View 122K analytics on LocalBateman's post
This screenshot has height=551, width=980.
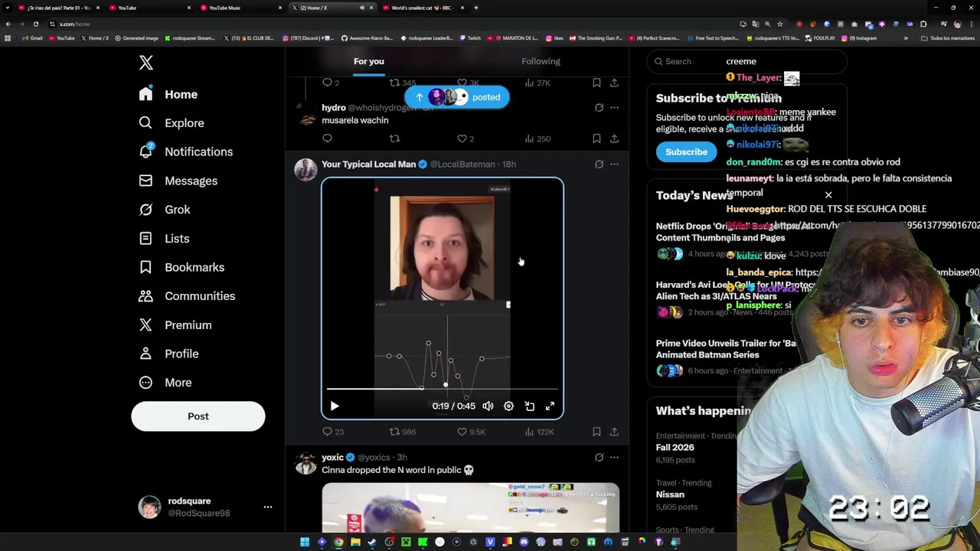(x=538, y=432)
